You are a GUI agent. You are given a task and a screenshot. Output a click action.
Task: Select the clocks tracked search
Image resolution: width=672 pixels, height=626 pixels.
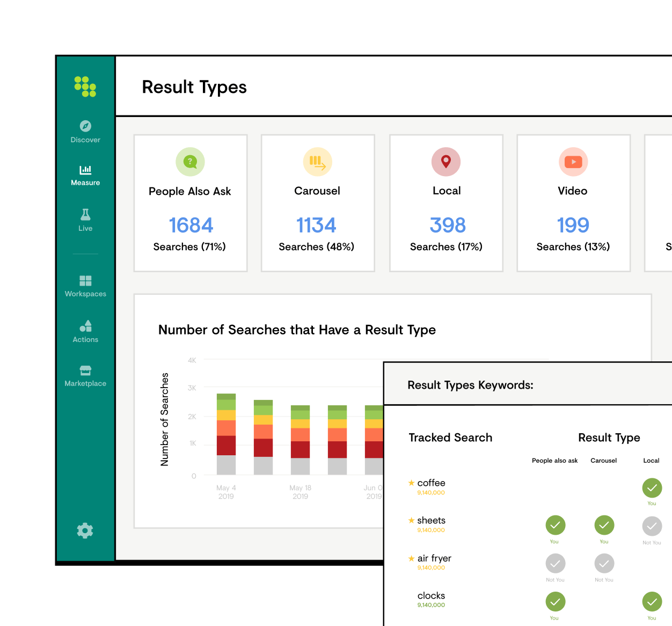click(x=431, y=596)
